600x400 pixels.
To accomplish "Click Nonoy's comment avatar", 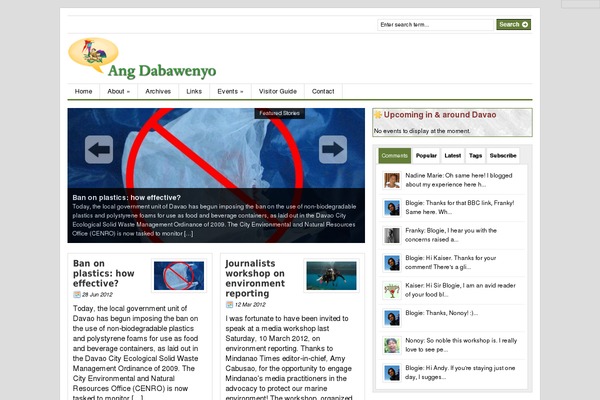I will (x=392, y=346).
